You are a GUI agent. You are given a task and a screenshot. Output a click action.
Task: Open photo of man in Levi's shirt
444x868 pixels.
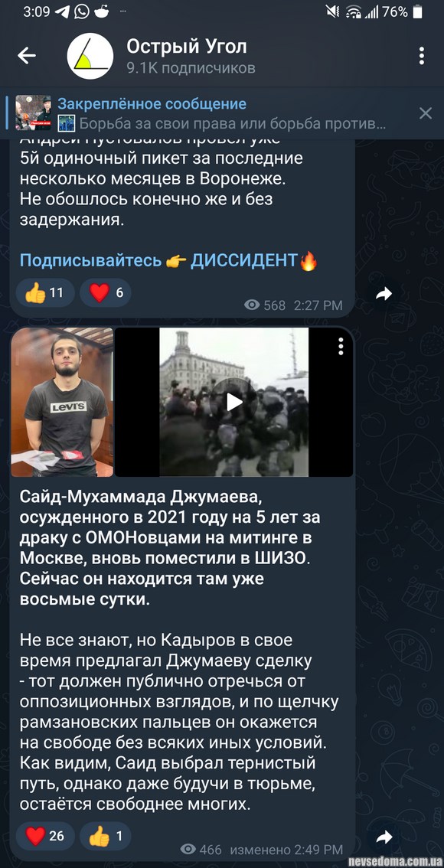tap(62, 402)
